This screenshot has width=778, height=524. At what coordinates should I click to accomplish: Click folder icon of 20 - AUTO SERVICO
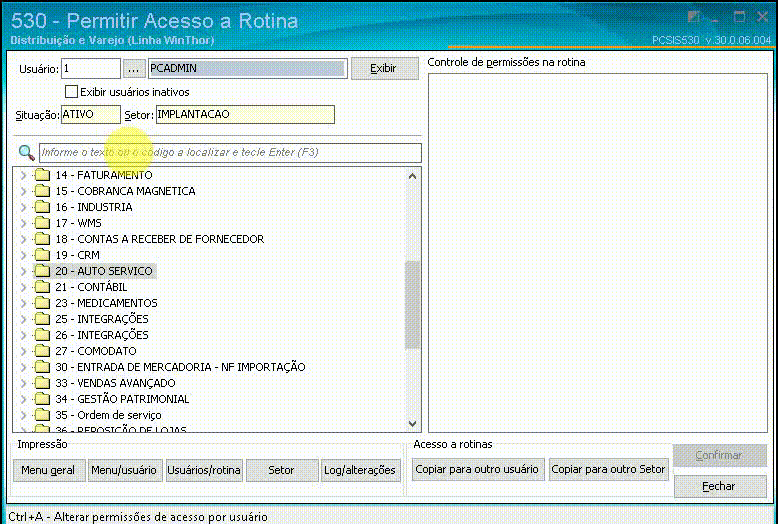tap(43, 271)
